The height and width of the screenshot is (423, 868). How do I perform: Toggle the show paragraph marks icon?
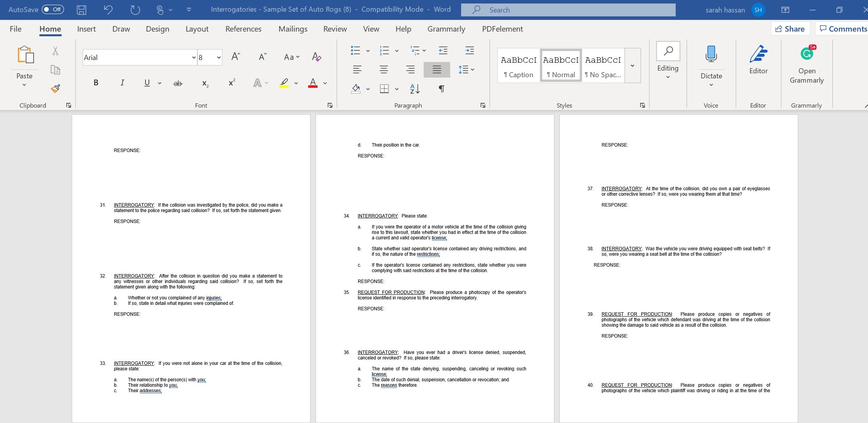point(441,88)
